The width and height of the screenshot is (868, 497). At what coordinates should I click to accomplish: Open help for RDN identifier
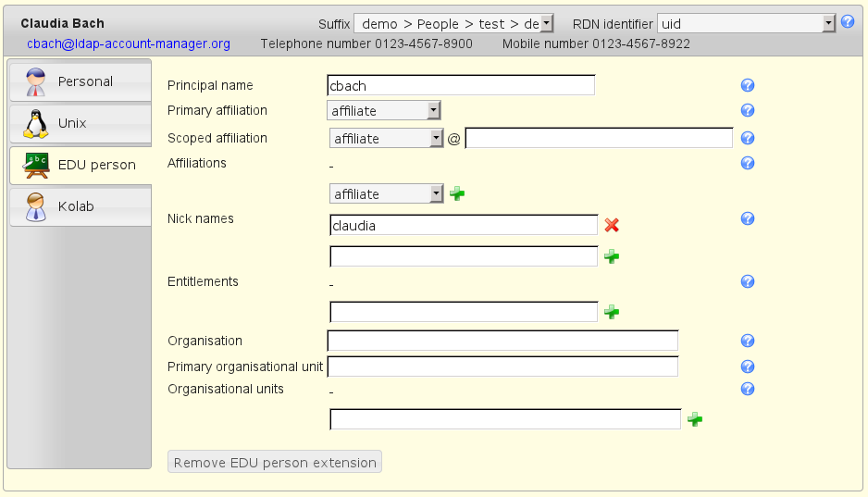848,21
